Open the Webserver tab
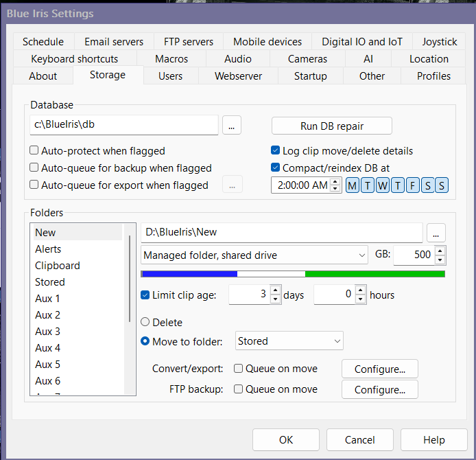Viewport: 476px width, 460px height. tap(238, 76)
